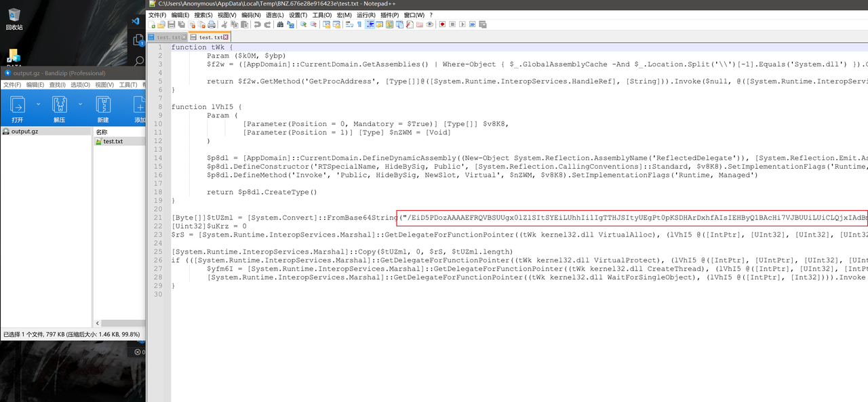The width and height of the screenshot is (868, 402).
Task: Open 视图(V) menu in Bandizip
Action: tap(104, 85)
